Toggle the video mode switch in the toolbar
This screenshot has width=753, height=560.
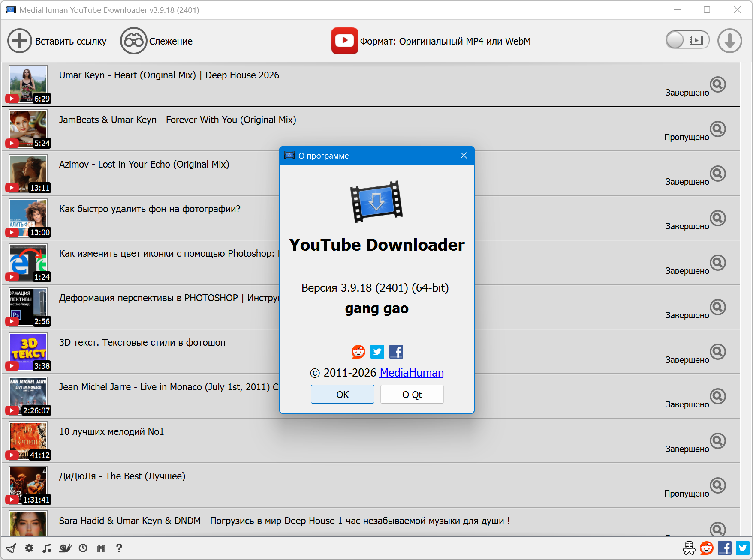[687, 40]
